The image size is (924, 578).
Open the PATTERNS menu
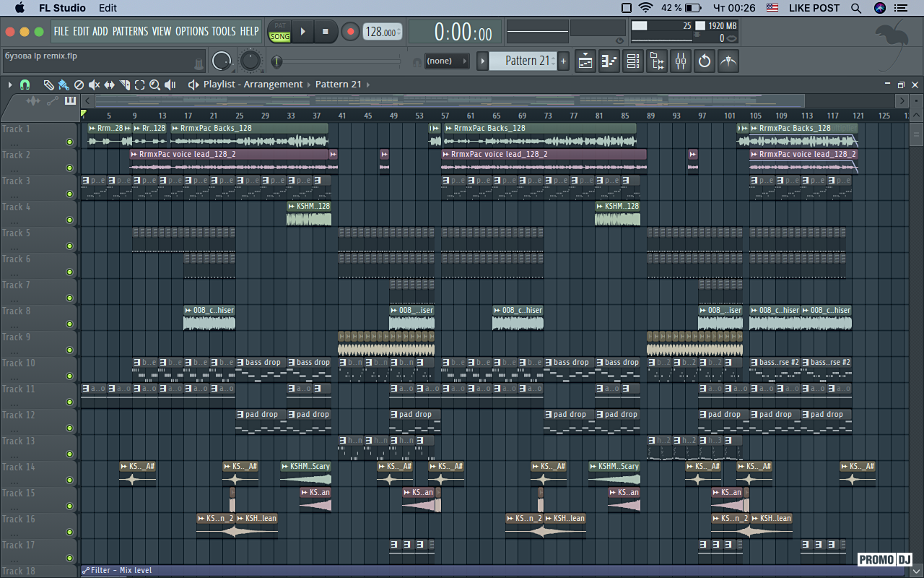point(130,31)
